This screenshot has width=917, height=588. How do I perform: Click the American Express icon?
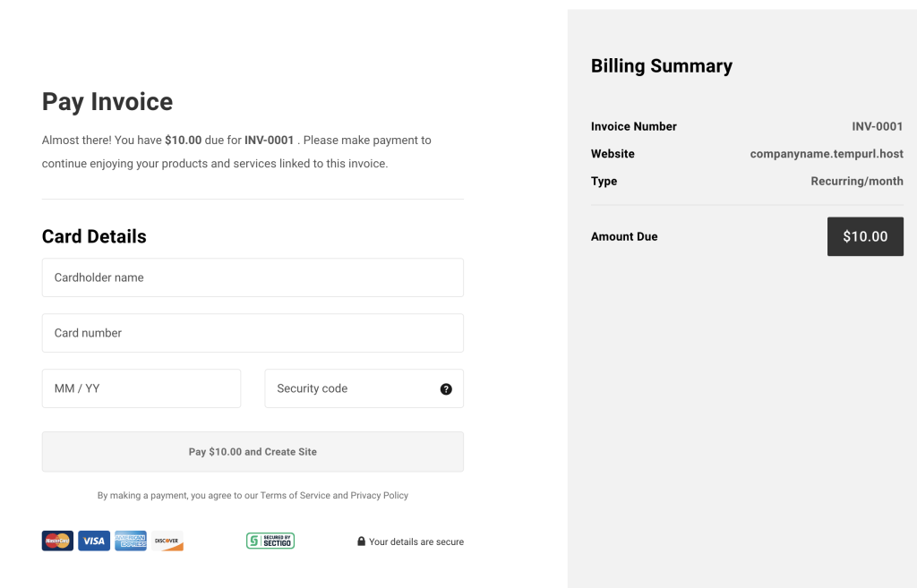coord(130,541)
